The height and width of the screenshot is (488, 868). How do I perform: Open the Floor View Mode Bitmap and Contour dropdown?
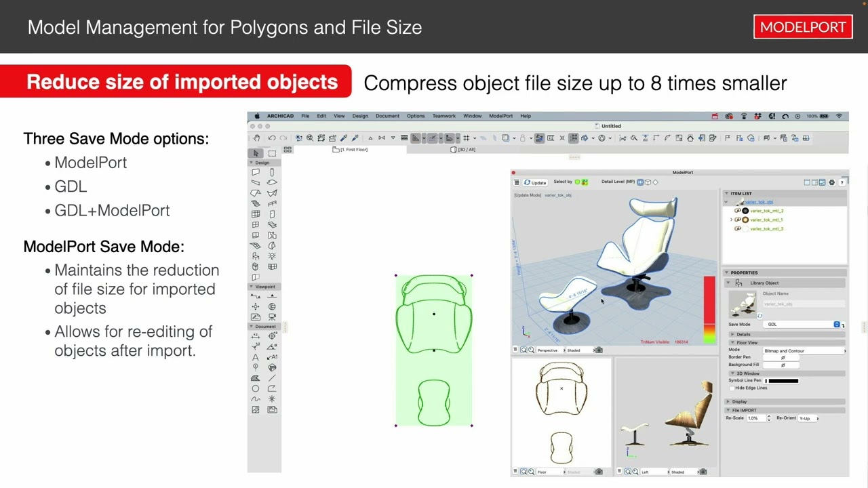[x=804, y=351]
